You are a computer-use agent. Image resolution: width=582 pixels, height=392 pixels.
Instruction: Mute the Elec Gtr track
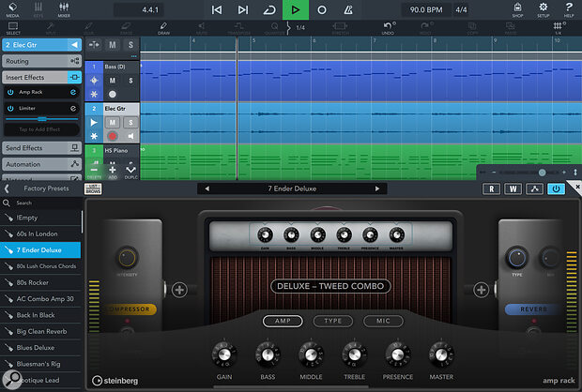[112, 123]
